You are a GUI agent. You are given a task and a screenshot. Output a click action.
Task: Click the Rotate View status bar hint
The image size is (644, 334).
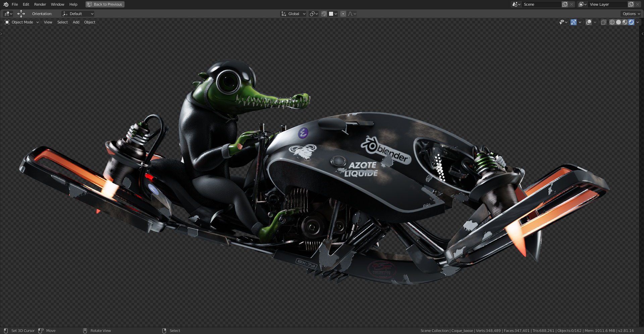tap(101, 331)
